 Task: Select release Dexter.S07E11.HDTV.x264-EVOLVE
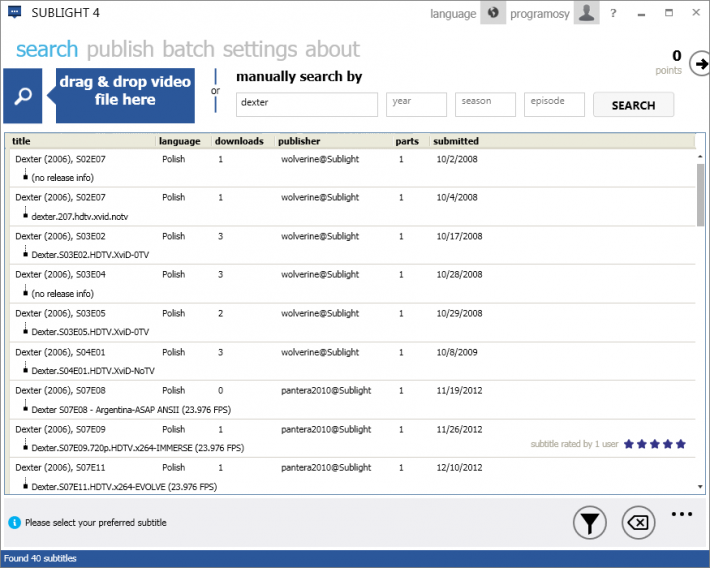click(124, 486)
